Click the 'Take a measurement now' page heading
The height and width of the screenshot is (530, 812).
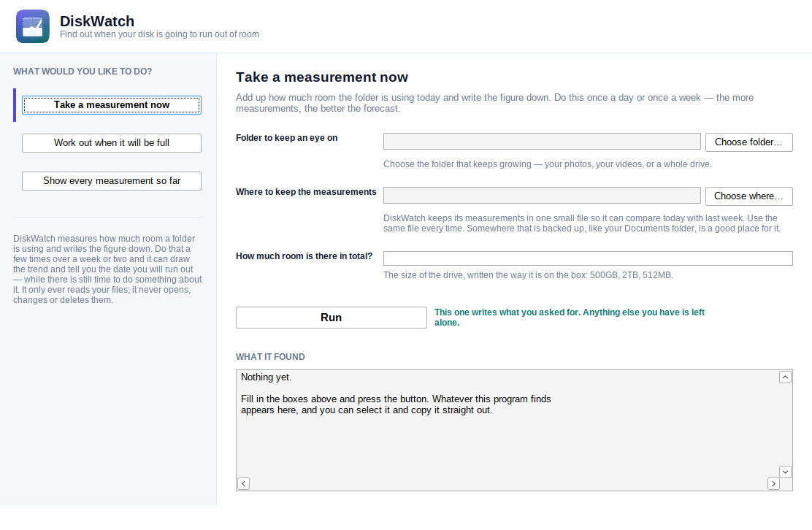tap(321, 77)
